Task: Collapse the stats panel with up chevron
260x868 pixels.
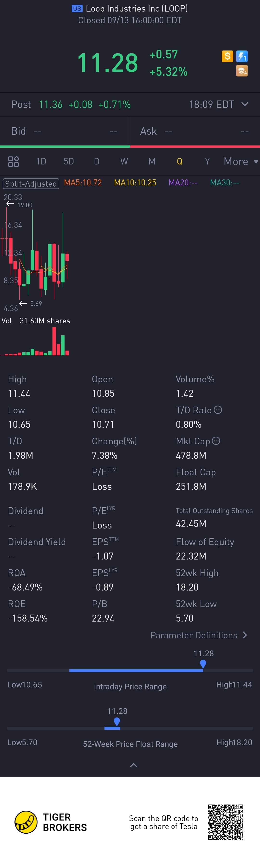Action: [134, 765]
